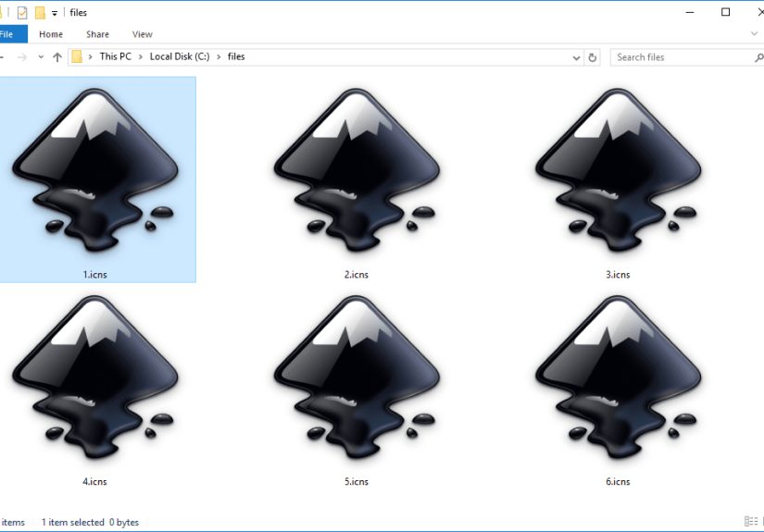764x532 pixels.
Task: Click the search magnifier icon
Action: tap(758, 57)
